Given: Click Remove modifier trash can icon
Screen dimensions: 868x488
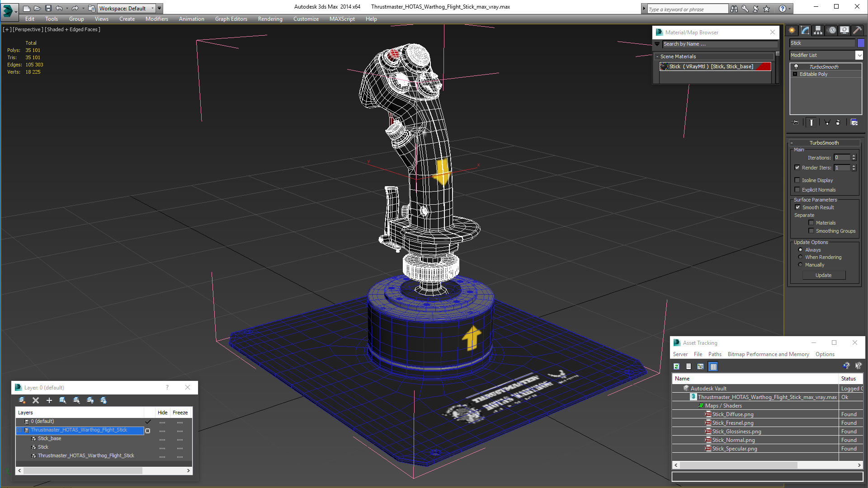Looking at the screenshot, I should click(838, 122).
